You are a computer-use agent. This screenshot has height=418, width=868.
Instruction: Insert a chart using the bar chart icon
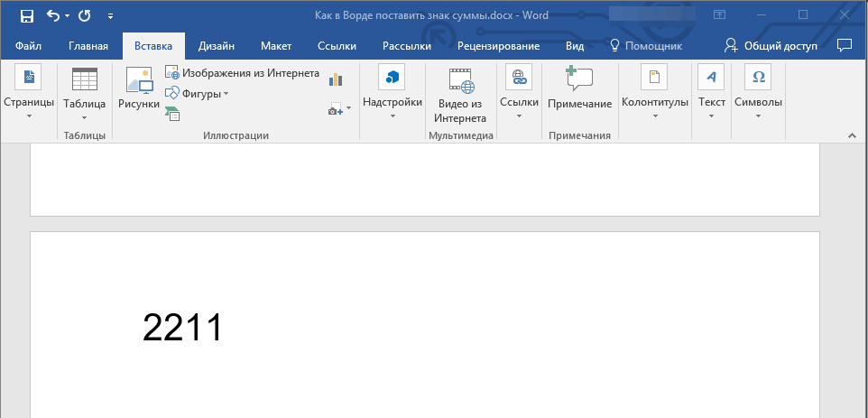pyautogui.click(x=337, y=79)
